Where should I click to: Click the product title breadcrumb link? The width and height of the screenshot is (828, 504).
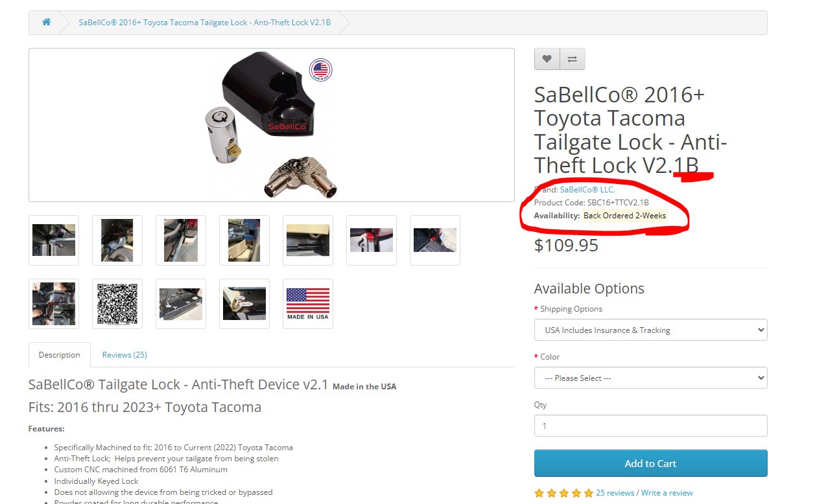(x=205, y=22)
